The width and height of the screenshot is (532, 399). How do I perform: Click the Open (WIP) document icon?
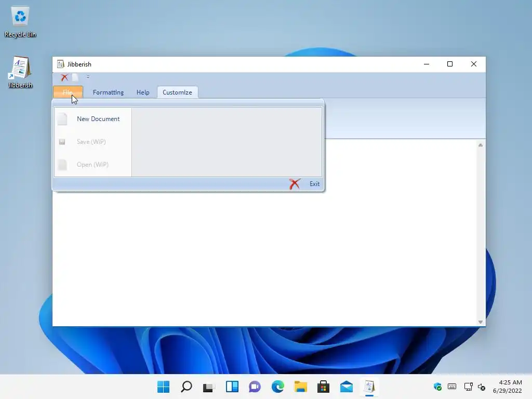[x=62, y=165]
